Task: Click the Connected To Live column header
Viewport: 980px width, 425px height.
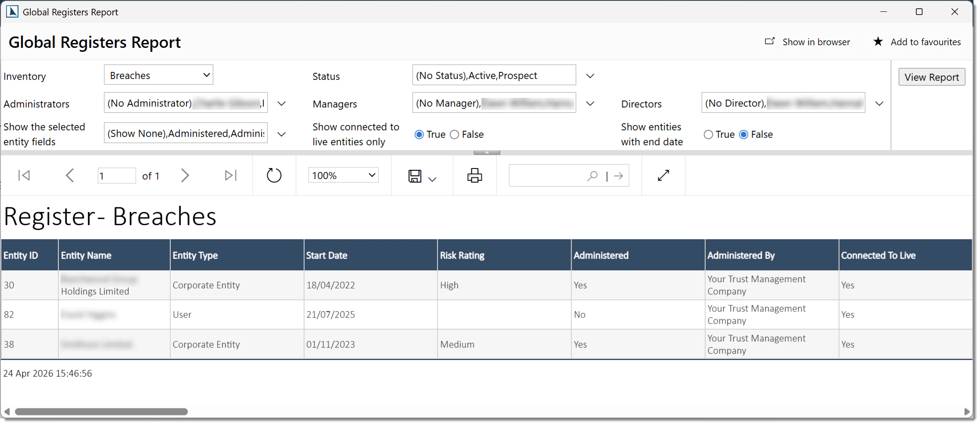Action: click(x=905, y=255)
